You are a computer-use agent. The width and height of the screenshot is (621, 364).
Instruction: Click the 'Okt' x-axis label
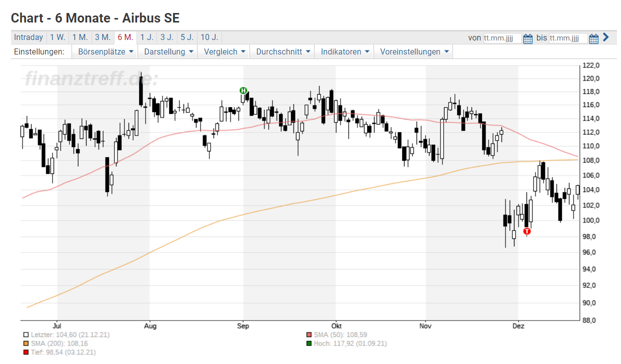(336, 326)
